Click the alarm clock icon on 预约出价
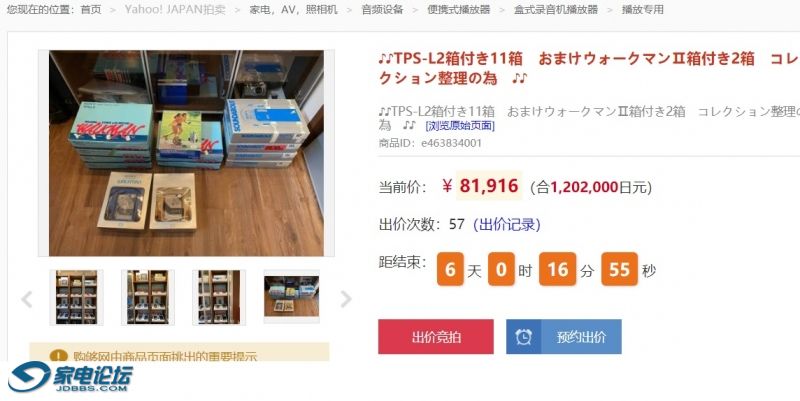Viewport: 800px width, 401px height. pos(523,337)
